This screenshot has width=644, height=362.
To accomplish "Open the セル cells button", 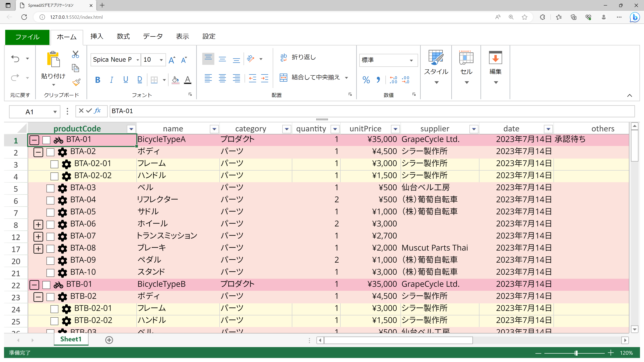I will pyautogui.click(x=466, y=67).
